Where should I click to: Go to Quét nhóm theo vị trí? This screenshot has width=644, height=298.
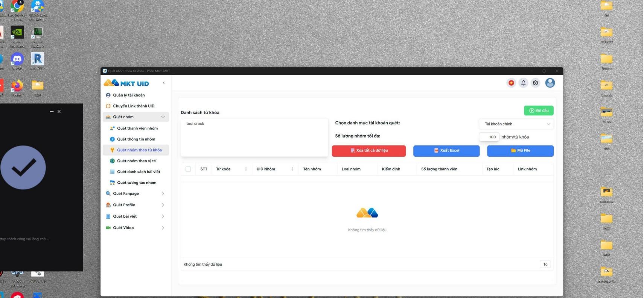(136, 161)
